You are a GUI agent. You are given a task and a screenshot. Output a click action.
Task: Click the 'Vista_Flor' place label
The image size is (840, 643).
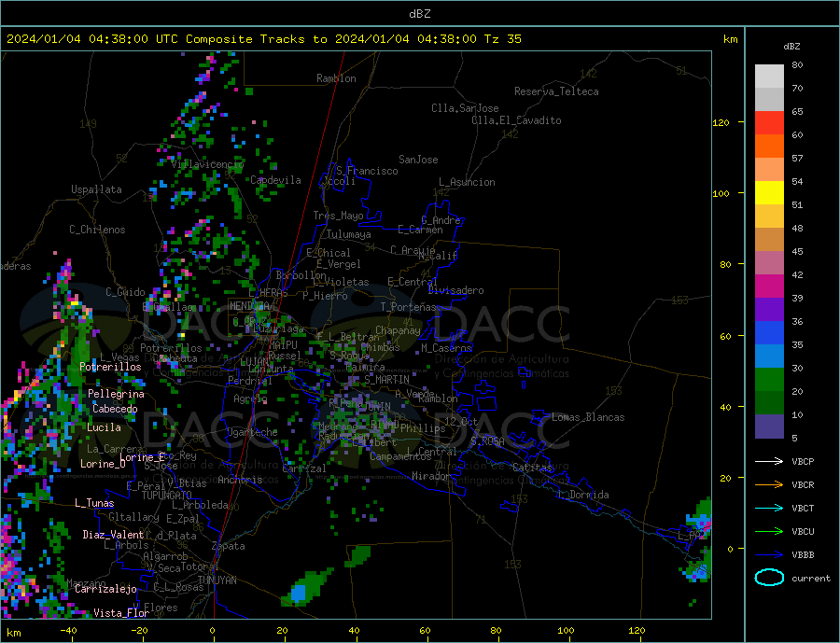coord(121,613)
